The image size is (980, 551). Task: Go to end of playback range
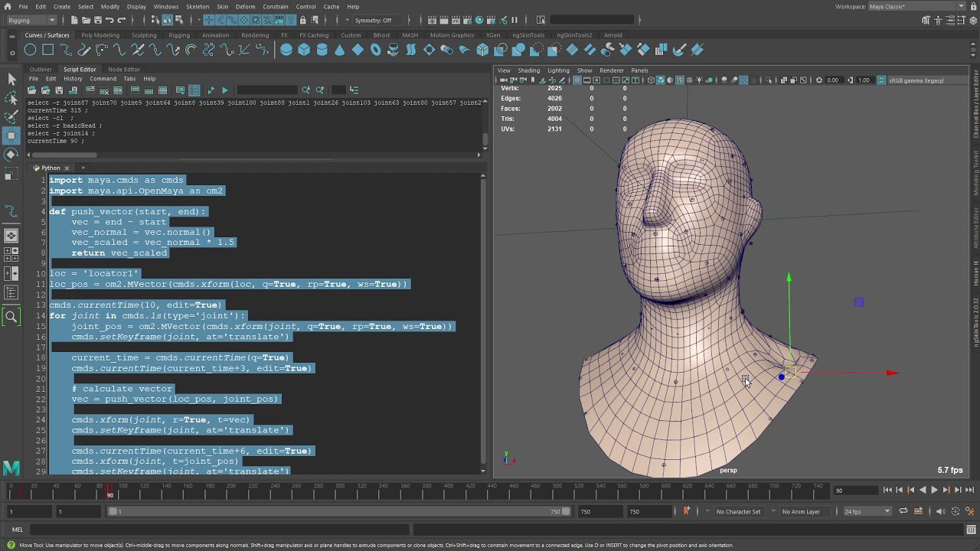970,491
